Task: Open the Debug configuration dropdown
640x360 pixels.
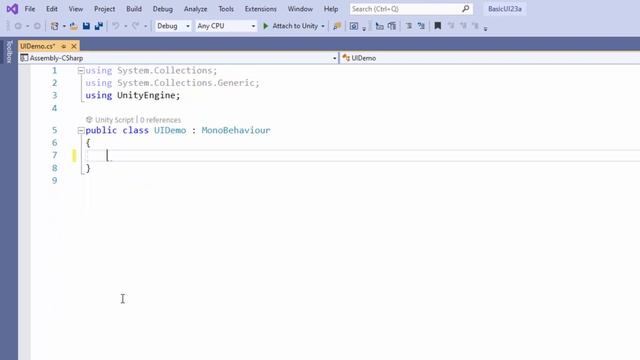Action: tap(173, 26)
